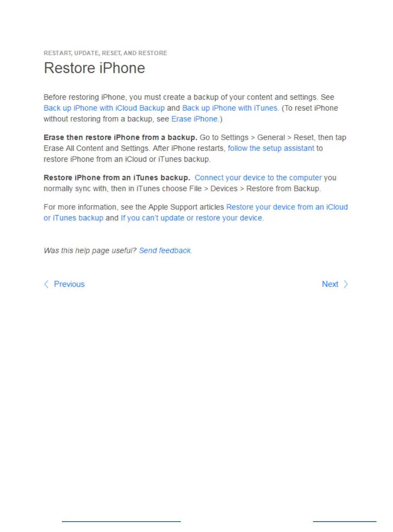Click the bold Erase then restore iPhone heading

[120, 137]
